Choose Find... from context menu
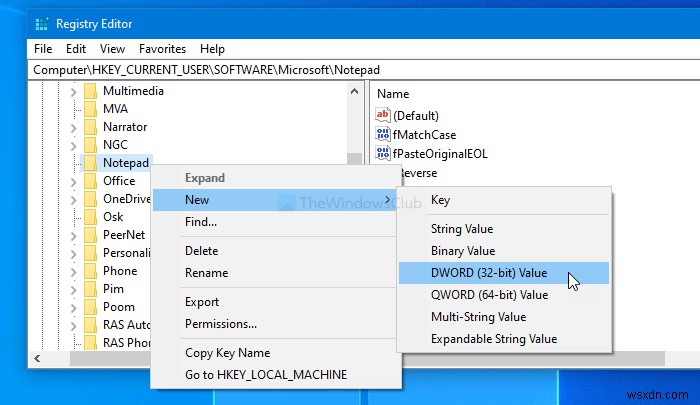The image size is (700, 405). 275,222
